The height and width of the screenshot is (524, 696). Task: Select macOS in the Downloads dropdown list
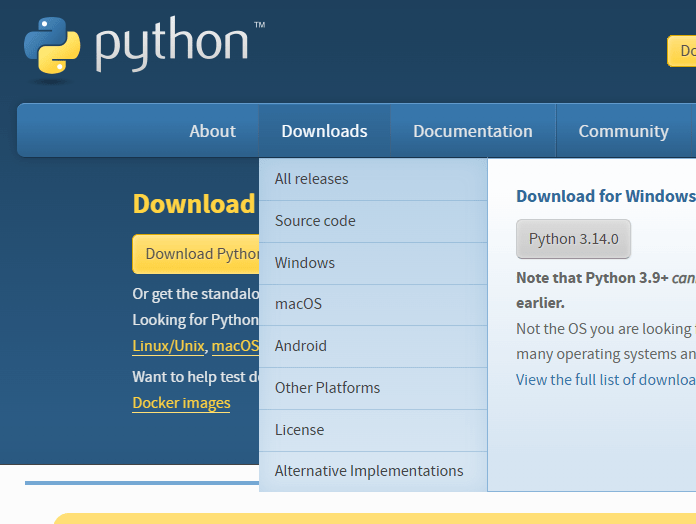(298, 304)
